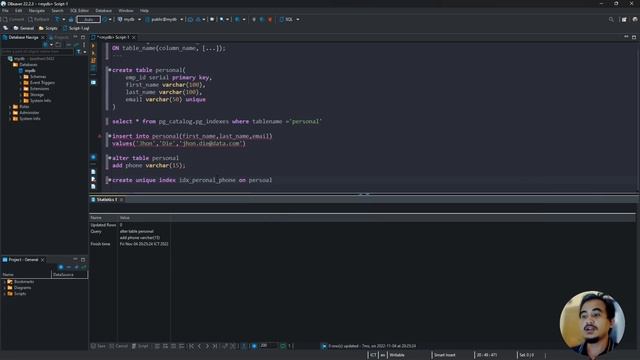Select the Scripts project folder

point(17,294)
